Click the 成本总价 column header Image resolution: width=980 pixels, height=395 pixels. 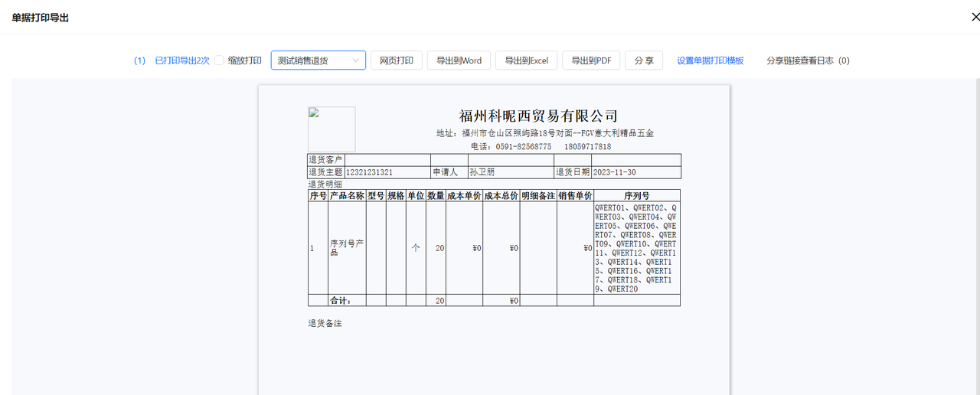point(501,196)
